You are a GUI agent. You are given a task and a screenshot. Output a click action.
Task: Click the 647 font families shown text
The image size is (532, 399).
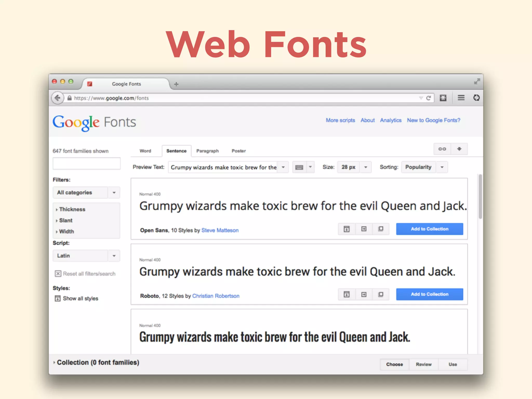coord(81,151)
